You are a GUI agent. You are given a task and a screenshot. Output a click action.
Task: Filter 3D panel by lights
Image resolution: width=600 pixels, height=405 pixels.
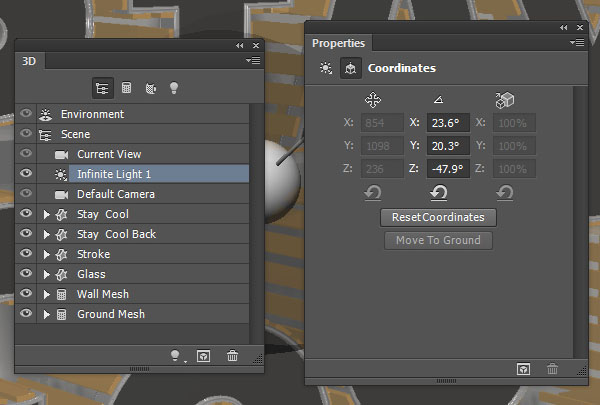(174, 88)
